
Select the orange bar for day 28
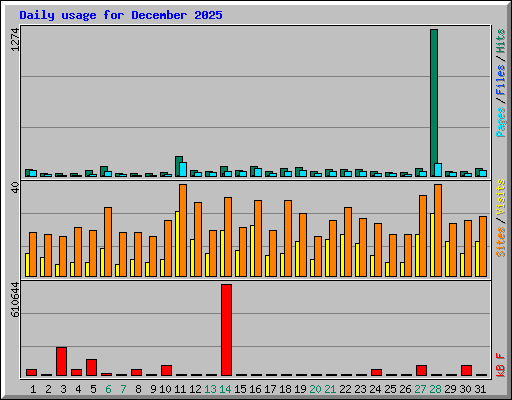point(438,230)
